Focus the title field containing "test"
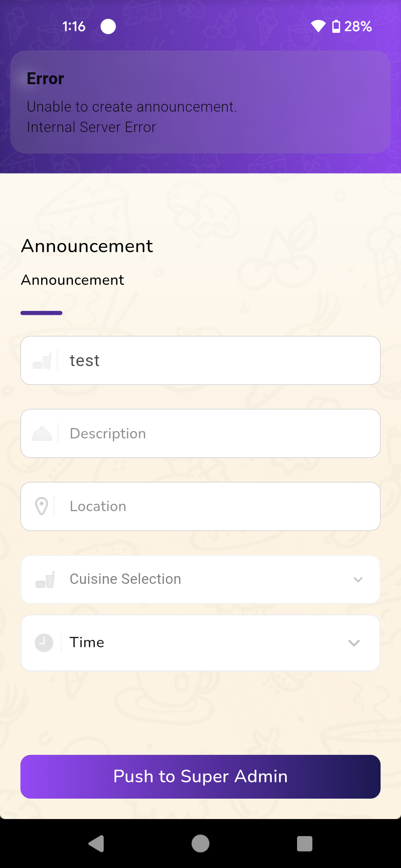Screen dimensions: 401x868 tap(219, 361)
